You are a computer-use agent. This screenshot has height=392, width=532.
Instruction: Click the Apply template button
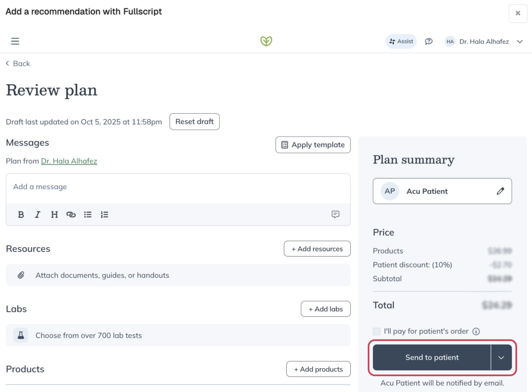pos(313,144)
